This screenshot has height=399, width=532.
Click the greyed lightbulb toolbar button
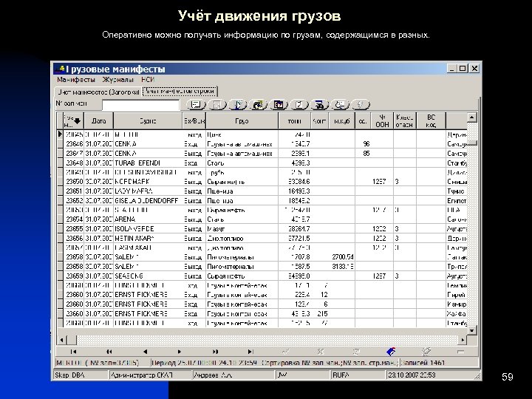[x=361, y=105]
